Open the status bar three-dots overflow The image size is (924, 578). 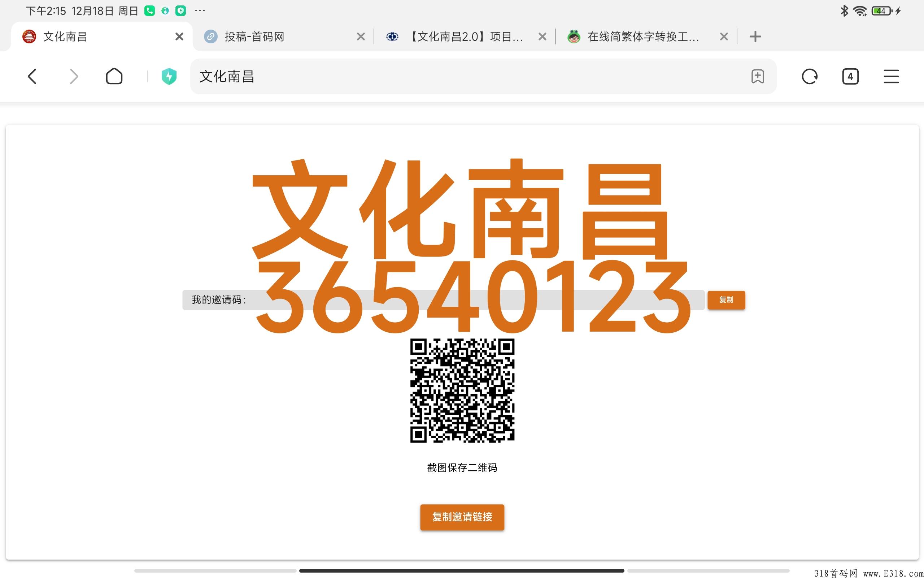200,11
